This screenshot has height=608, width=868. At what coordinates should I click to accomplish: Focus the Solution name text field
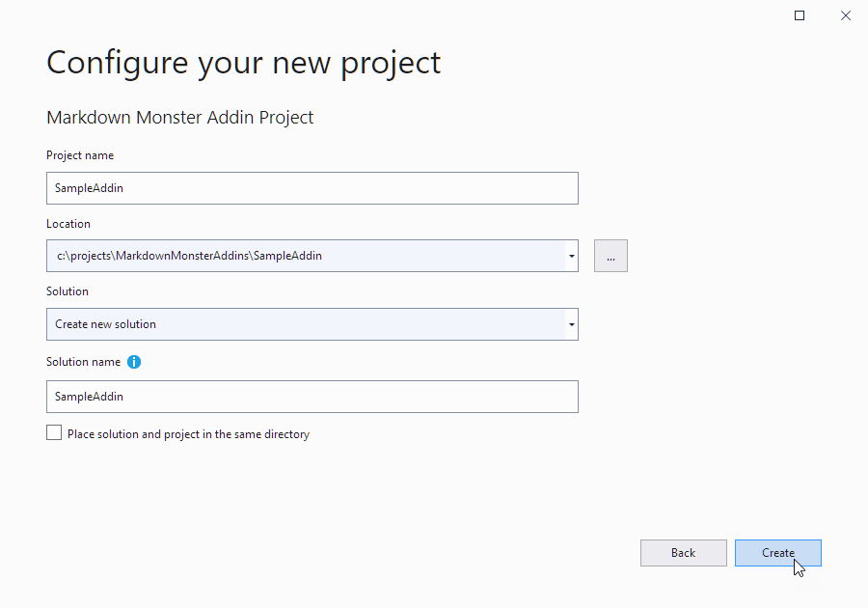click(x=312, y=397)
